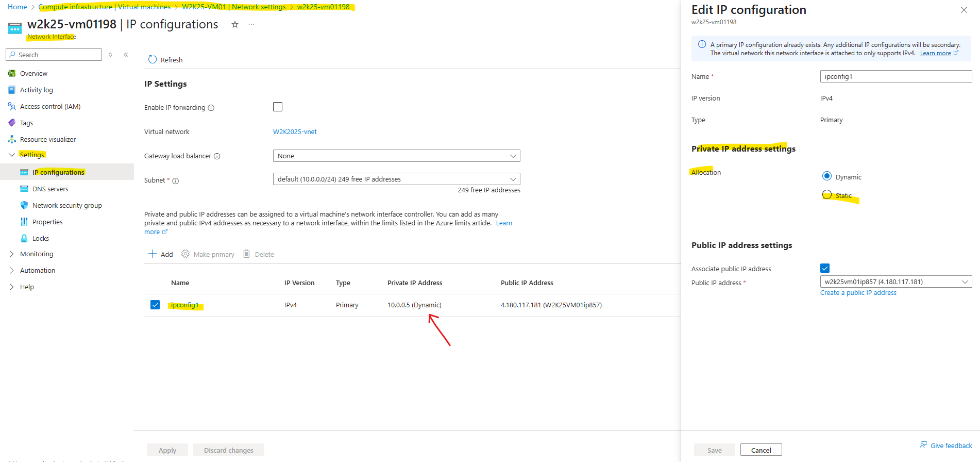The height and width of the screenshot is (462, 980).
Task: Collapse the sidebar with double chevron
Action: (126, 55)
